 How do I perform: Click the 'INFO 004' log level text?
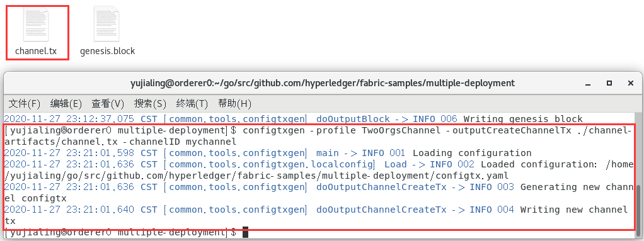[492, 210]
